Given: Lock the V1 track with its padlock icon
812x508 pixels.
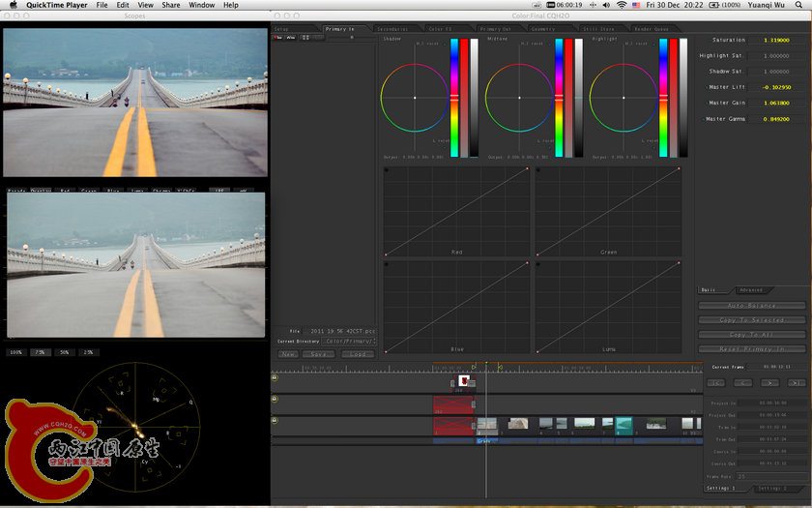Looking at the screenshot, I should 275,420.
